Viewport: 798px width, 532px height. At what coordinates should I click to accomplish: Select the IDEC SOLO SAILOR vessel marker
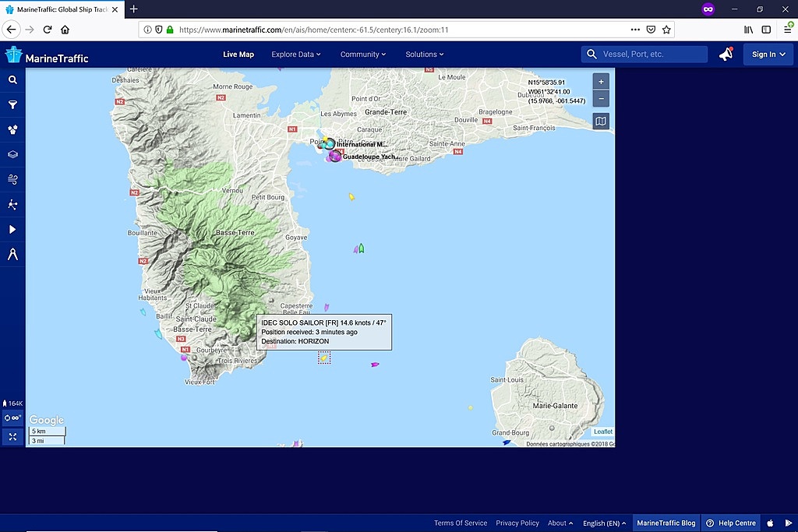tap(324, 358)
